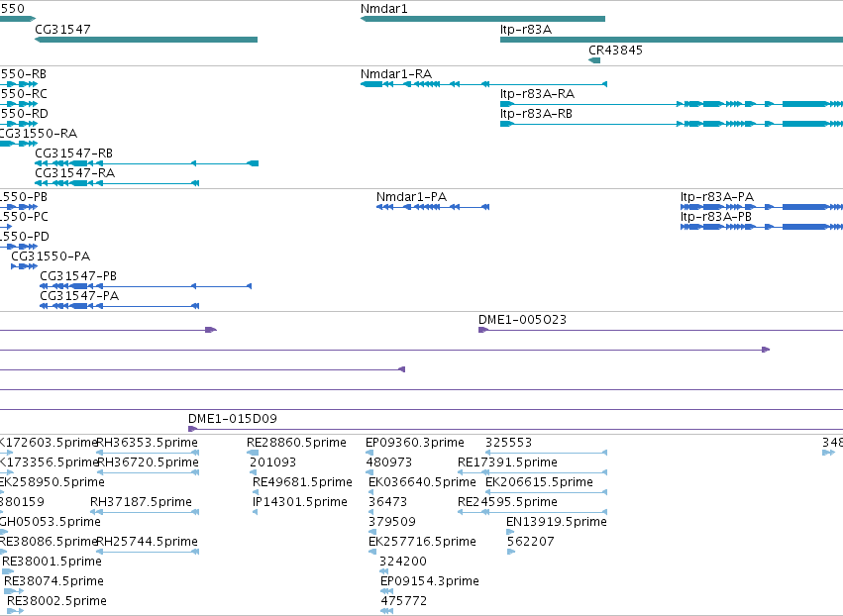Click the CG31547-PA protein label
The height and width of the screenshot is (616, 843).
pyautogui.click(x=79, y=296)
